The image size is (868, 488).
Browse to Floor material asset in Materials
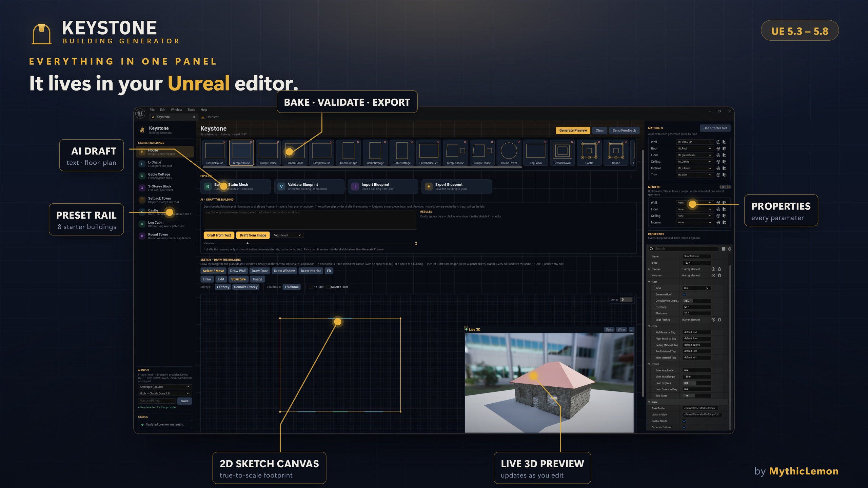[725, 155]
